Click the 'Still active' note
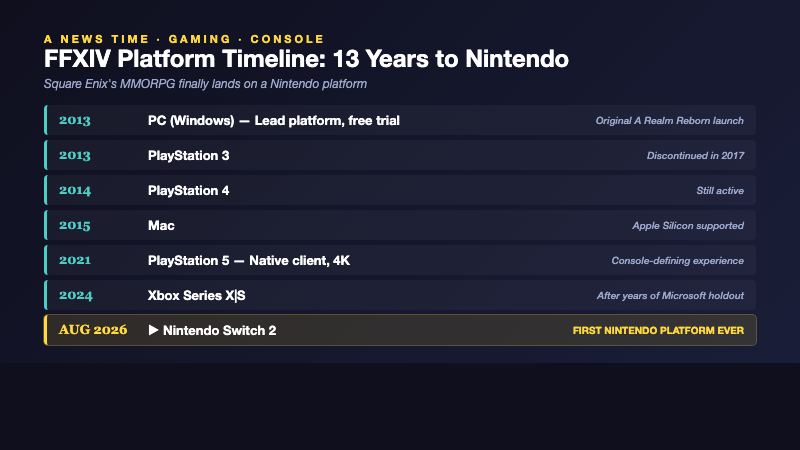 (720, 190)
